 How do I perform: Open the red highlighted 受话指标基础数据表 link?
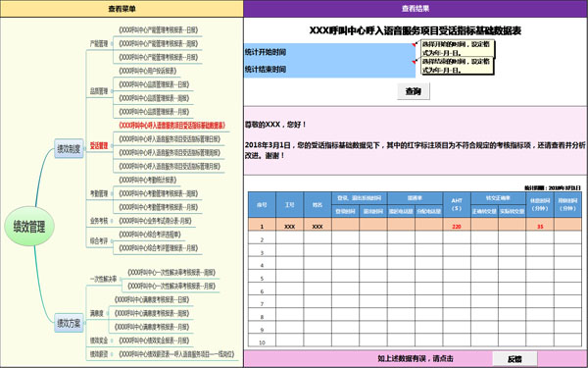coord(172,125)
